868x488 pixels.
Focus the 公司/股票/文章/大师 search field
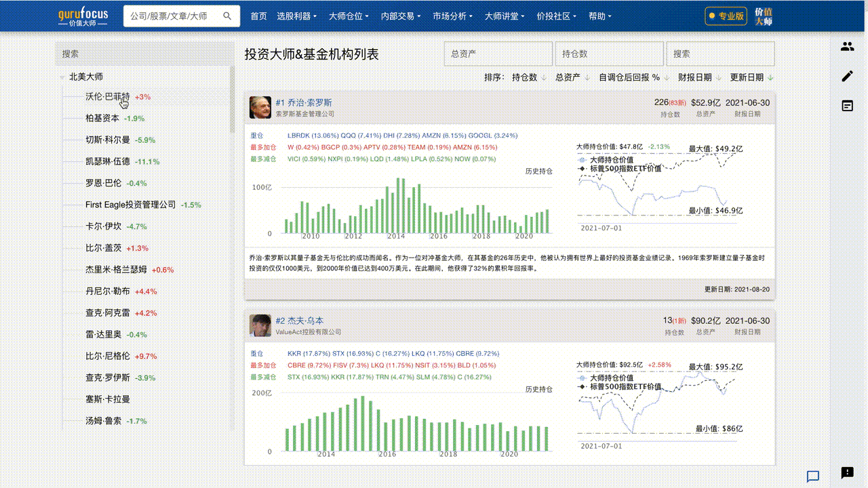[174, 16]
